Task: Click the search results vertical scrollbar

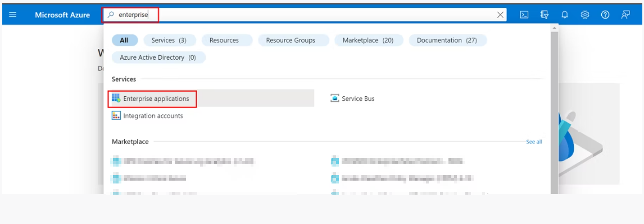Action: click(554, 113)
